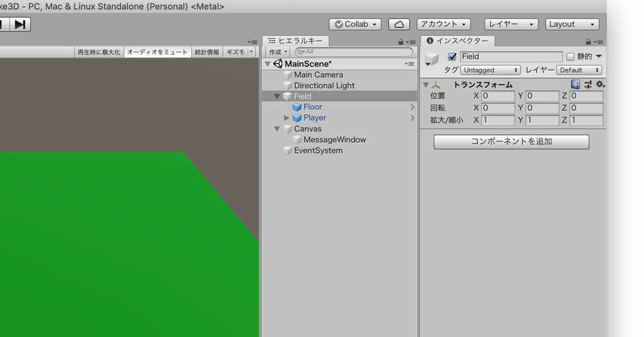Open Hierarchy panel options menu
This screenshot has height=337, width=644.
pos(411,42)
